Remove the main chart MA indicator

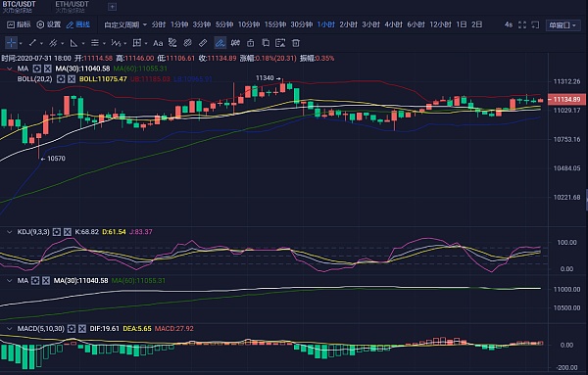pyautogui.click(x=48, y=69)
